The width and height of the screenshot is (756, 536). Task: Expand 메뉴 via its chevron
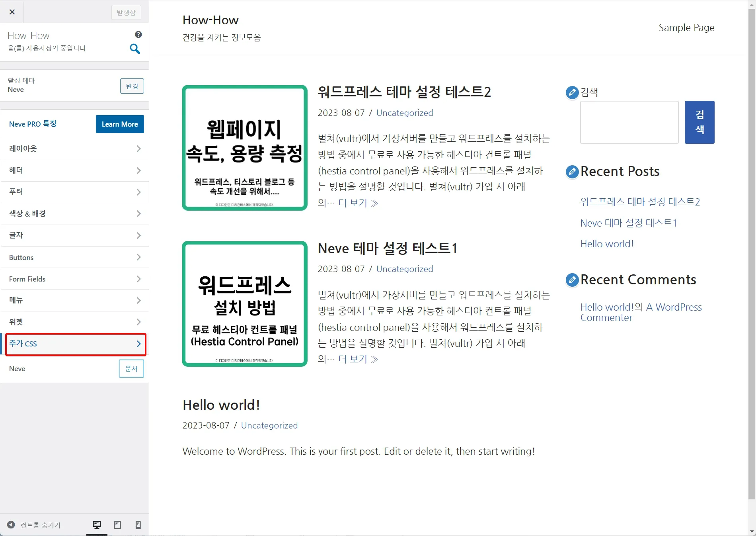coord(138,300)
